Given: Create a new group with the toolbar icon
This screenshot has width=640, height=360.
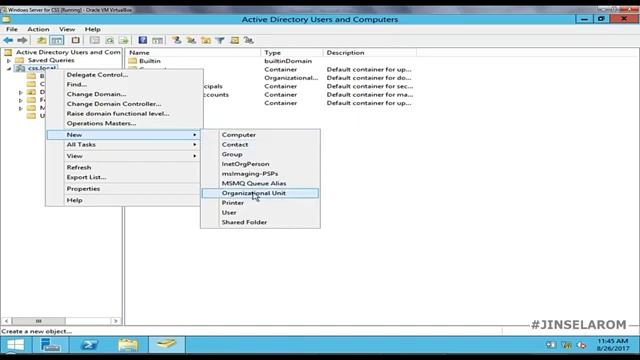Looking at the screenshot, I should tap(191, 40).
